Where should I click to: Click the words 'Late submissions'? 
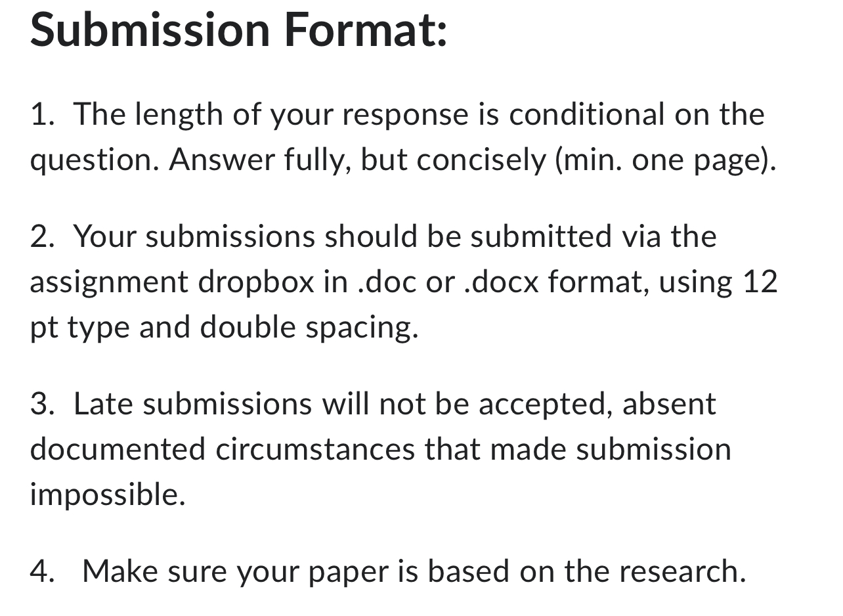point(192,403)
